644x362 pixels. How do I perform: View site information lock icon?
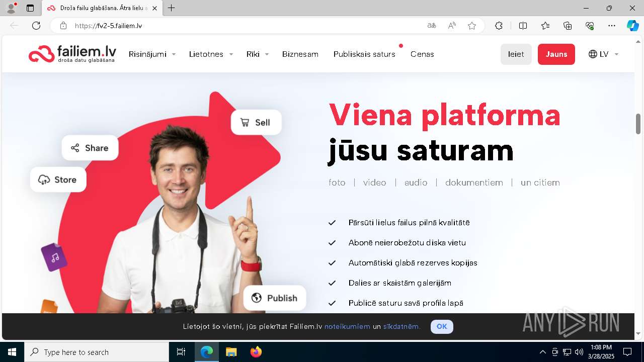(x=63, y=26)
